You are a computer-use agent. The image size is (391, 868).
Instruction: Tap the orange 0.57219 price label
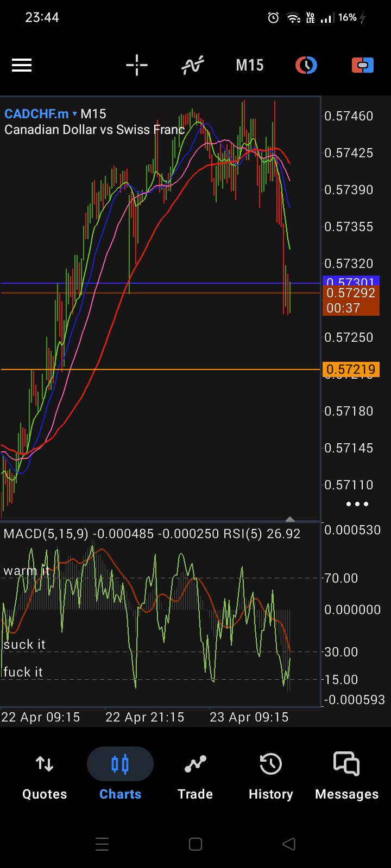351,369
